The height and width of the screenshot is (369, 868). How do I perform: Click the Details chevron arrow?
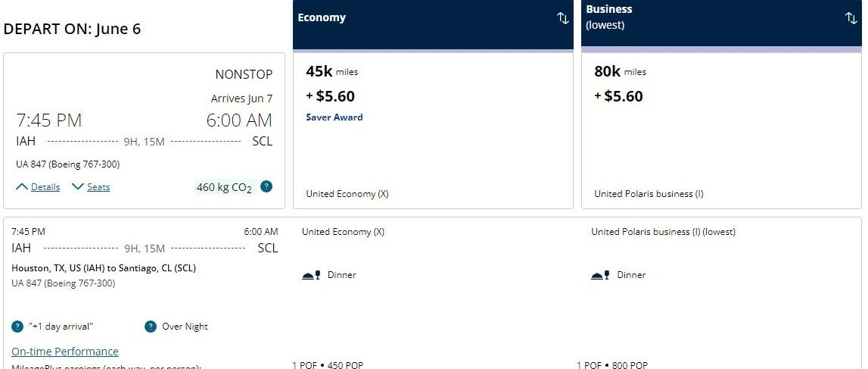tap(22, 187)
